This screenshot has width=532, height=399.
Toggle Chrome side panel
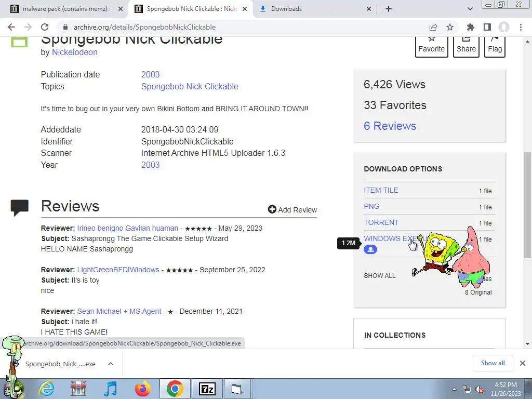click(487, 27)
